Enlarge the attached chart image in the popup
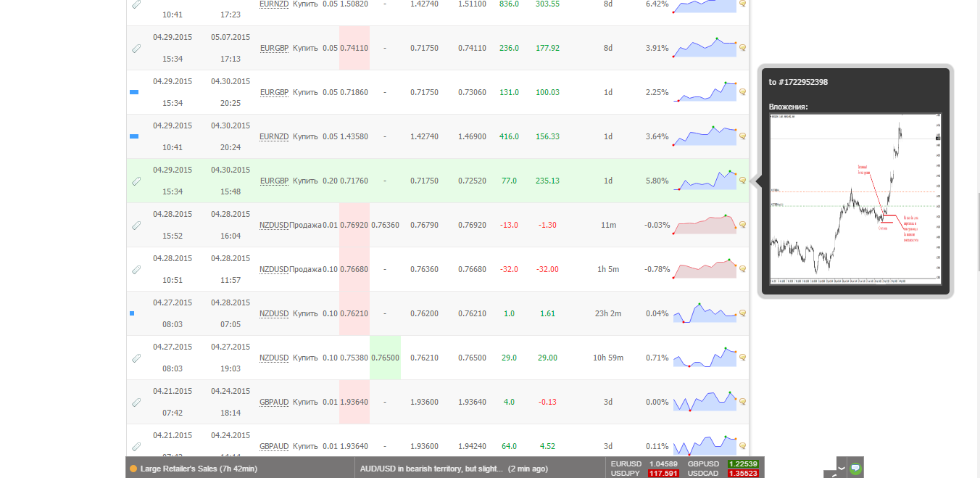 pos(855,199)
